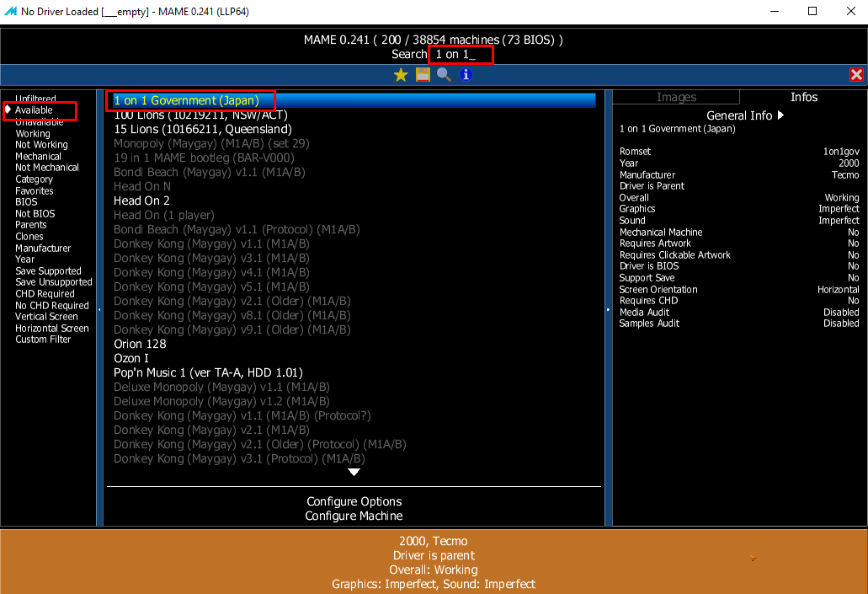
Task: Select the Save Unsupported filter
Action: (x=54, y=282)
